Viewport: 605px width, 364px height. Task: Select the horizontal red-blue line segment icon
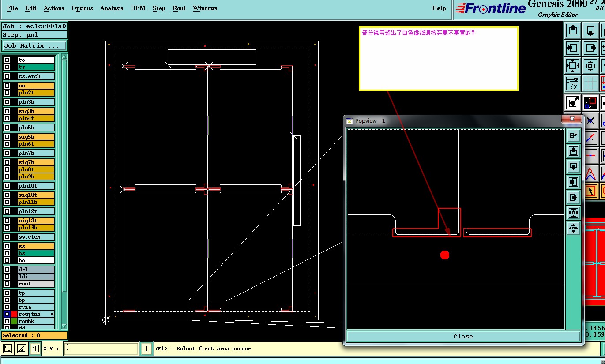(x=590, y=156)
